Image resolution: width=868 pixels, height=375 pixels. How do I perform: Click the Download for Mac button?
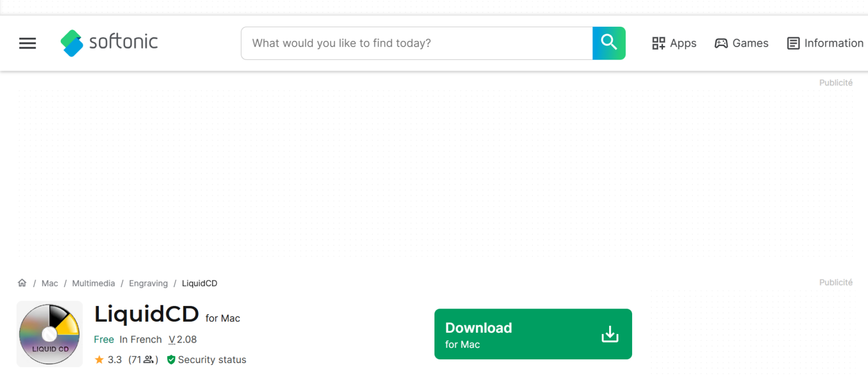(533, 334)
